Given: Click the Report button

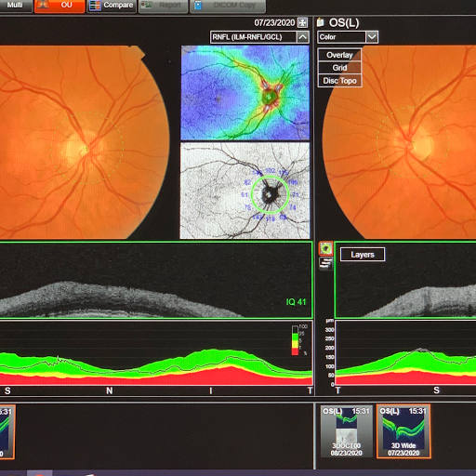Looking at the screenshot, I should (x=164, y=6).
